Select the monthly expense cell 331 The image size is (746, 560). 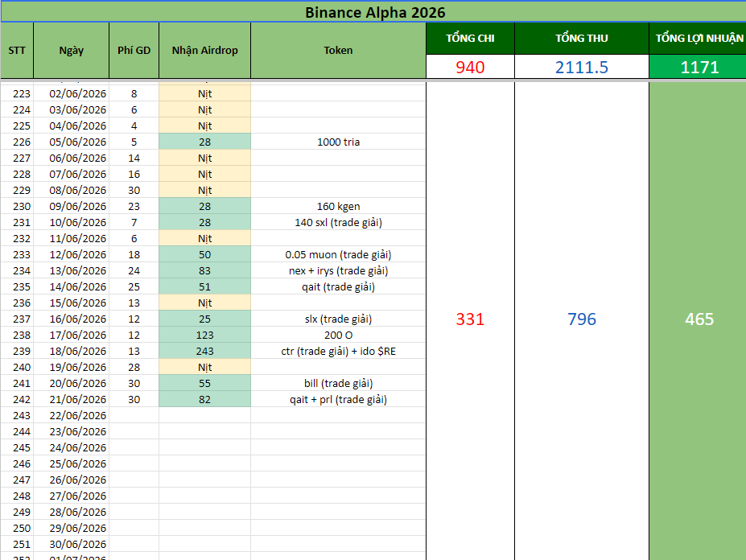click(470, 319)
